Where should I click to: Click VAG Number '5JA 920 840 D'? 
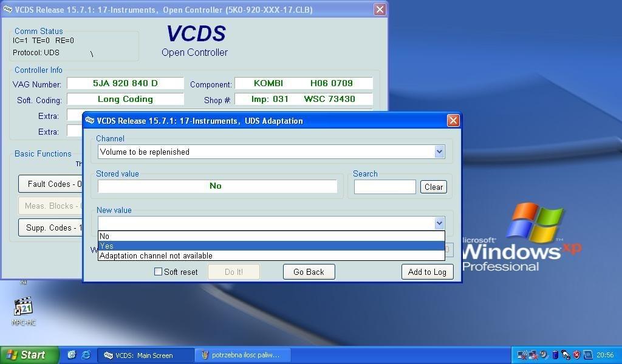pos(125,83)
